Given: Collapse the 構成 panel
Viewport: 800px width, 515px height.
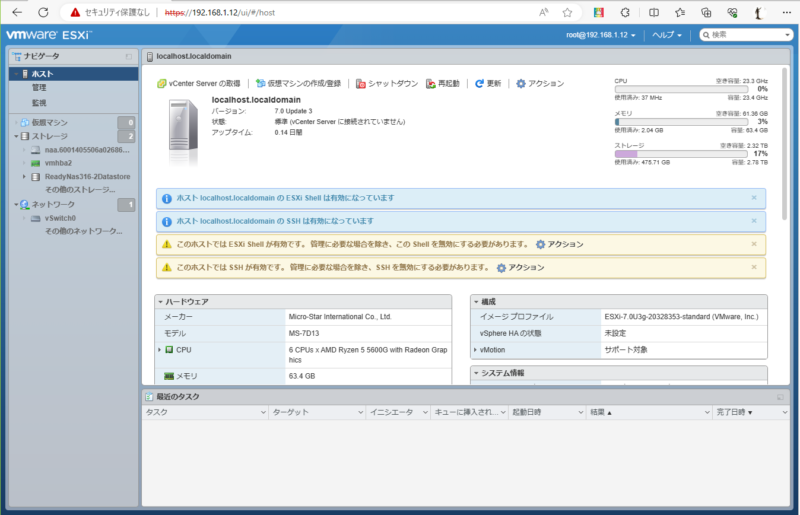Looking at the screenshot, I should point(476,302).
